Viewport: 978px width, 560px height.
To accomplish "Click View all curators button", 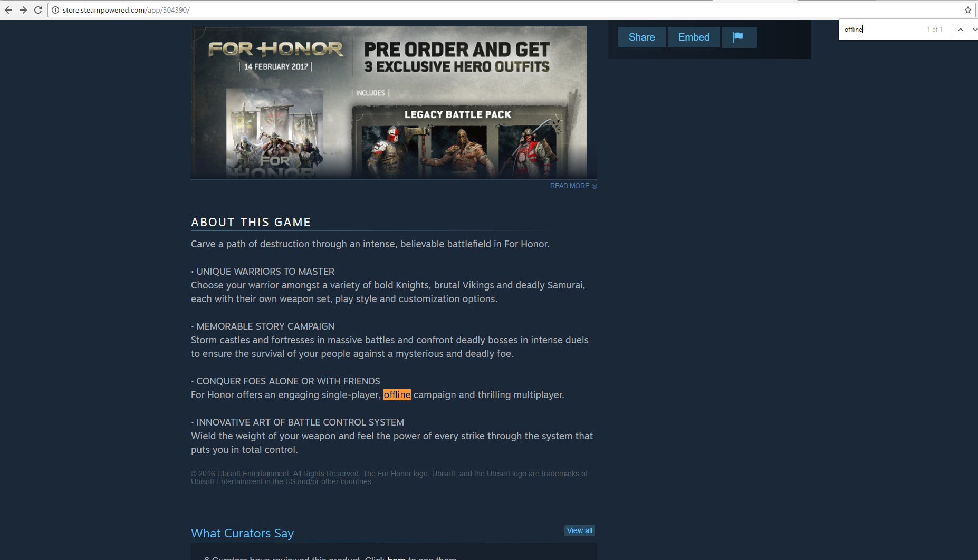I will point(580,530).
